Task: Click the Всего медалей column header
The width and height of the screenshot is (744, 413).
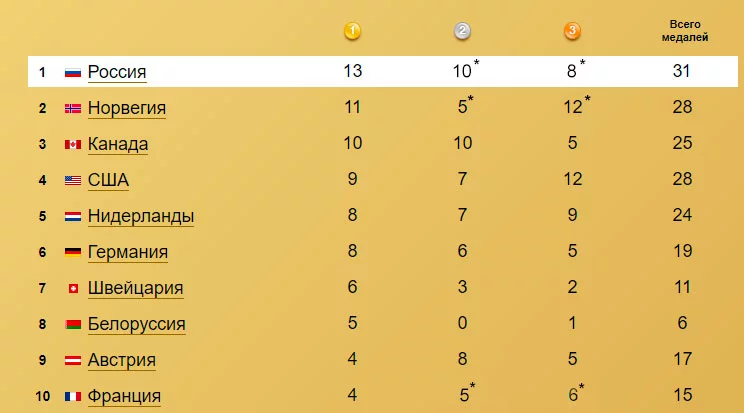Action: click(685, 31)
